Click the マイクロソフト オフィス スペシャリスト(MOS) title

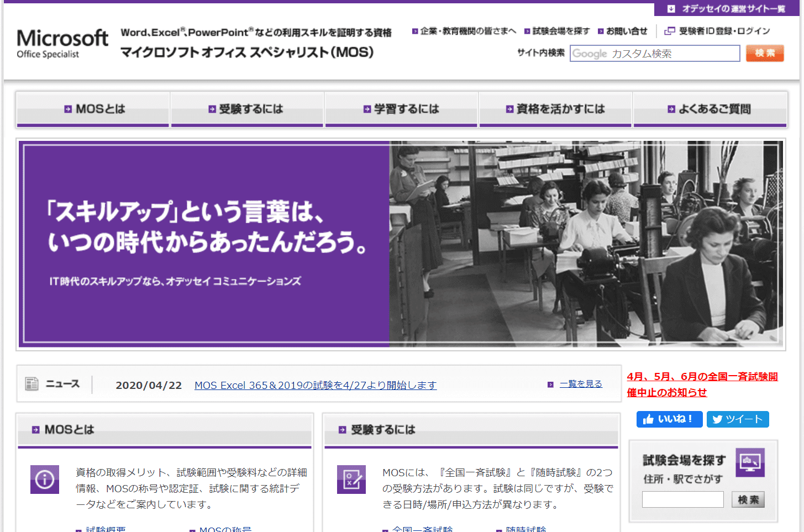(x=247, y=52)
